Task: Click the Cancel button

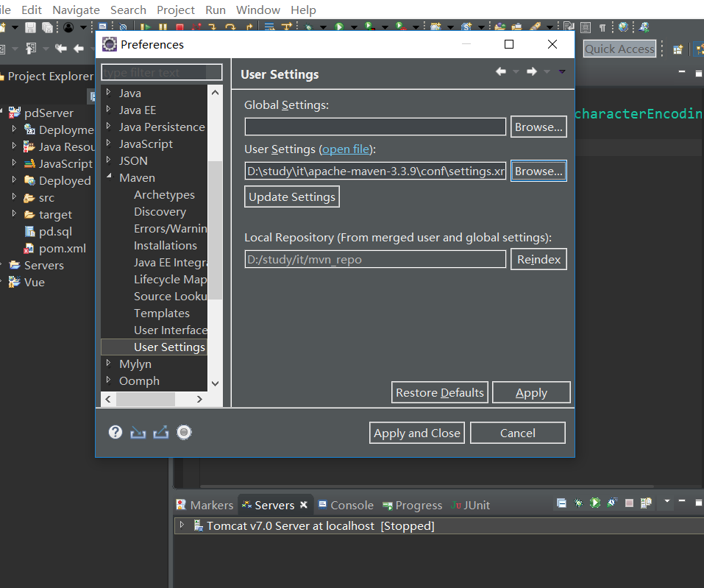Action: coord(517,433)
